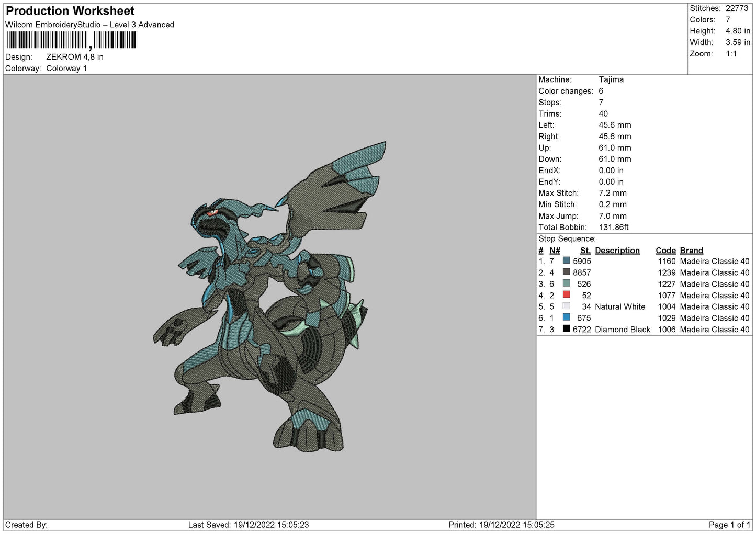
Task: Click stitch count '6722' in stop sequence
Action: (x=582, y=330)
